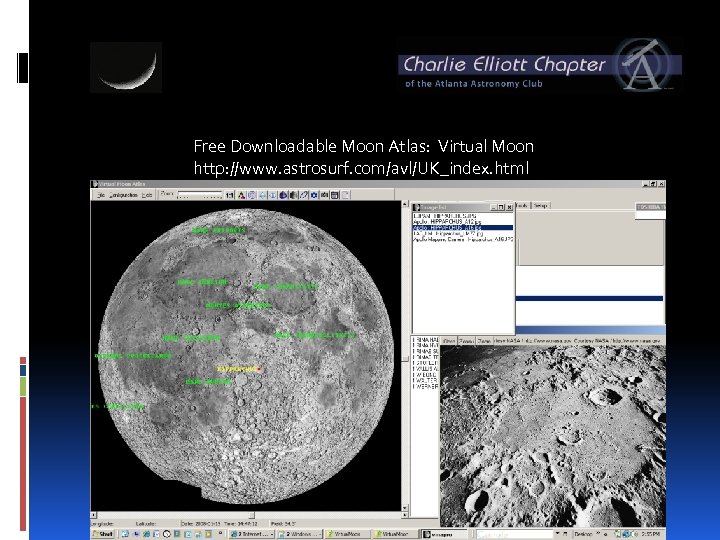Click the 1:1 zoom toolbar button
Screen dimensions: 720x540
point(230,195)
